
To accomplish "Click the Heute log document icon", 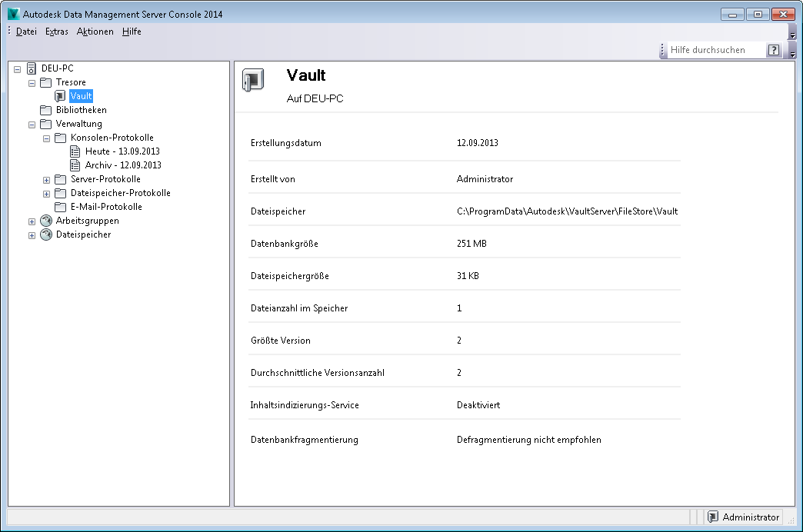I will (75, 151).
